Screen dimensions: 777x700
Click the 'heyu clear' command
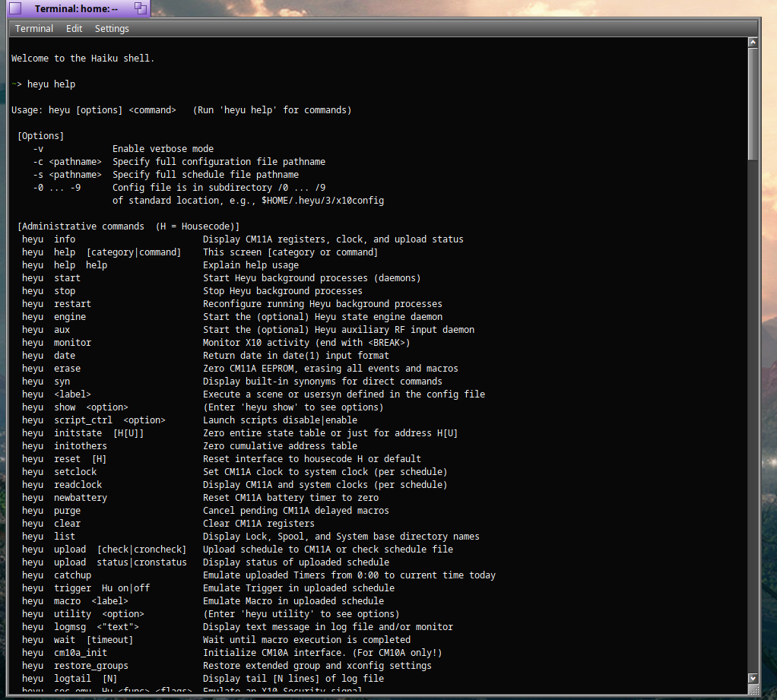point(51,523)
